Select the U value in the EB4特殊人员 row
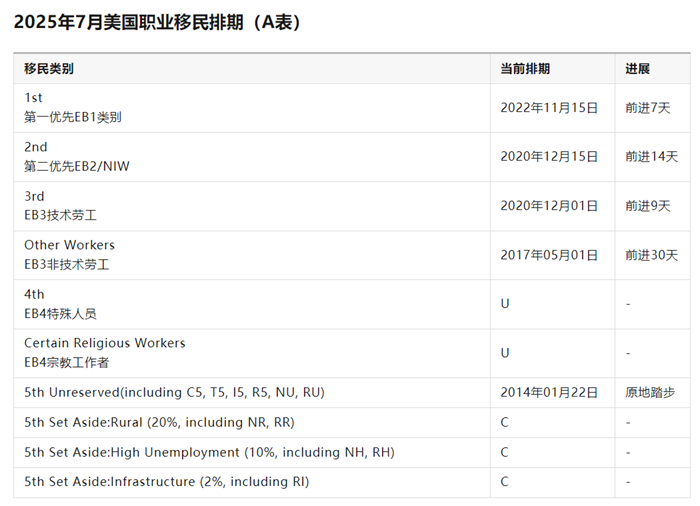The width and height of the screenshot is (700, 506). 505,304
